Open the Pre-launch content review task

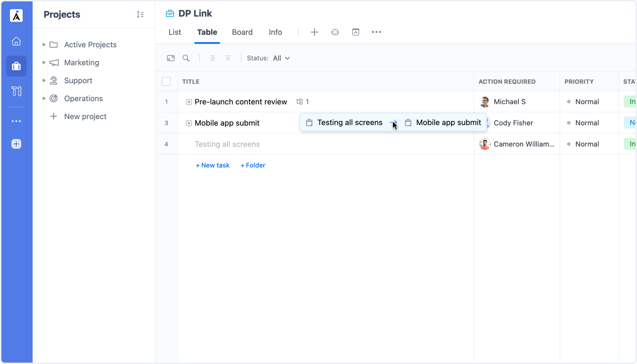241,102
